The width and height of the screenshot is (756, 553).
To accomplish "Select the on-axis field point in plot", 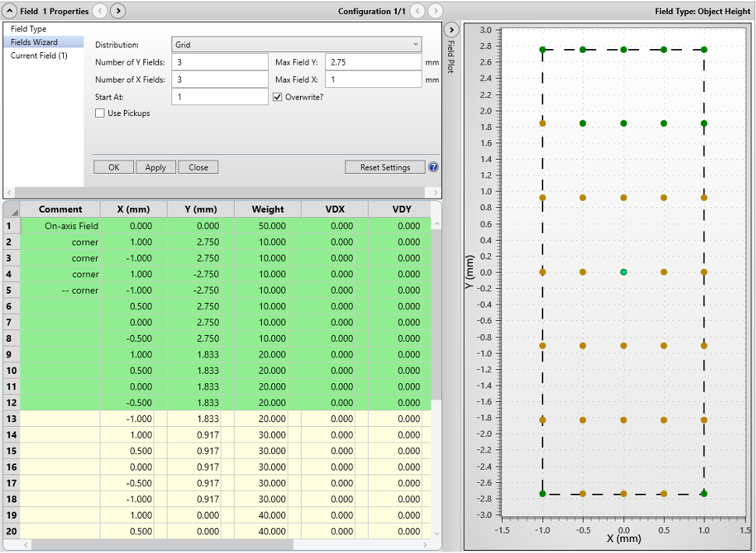I will click(624, 272).
